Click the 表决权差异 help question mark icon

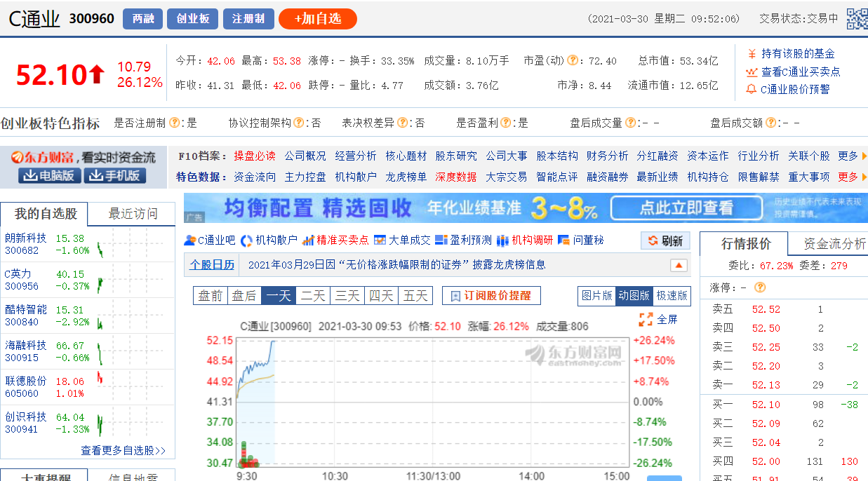[403, 123]
